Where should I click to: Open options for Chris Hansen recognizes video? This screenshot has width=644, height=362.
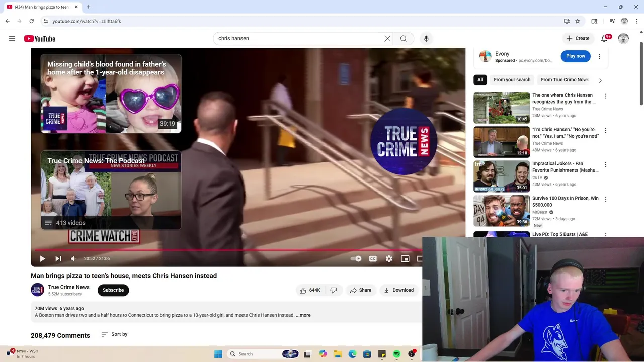[x=606, y=96]
